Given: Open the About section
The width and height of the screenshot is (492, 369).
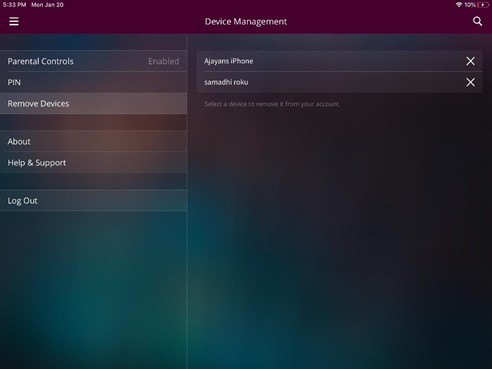Looking at the screenshot, I should (93, 141).
